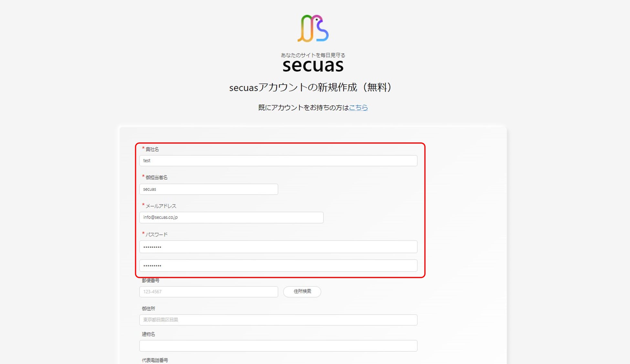The width and height of the screenshot is (630, 364).
Task: Click the 御住所 address input field
Action: 278,320
